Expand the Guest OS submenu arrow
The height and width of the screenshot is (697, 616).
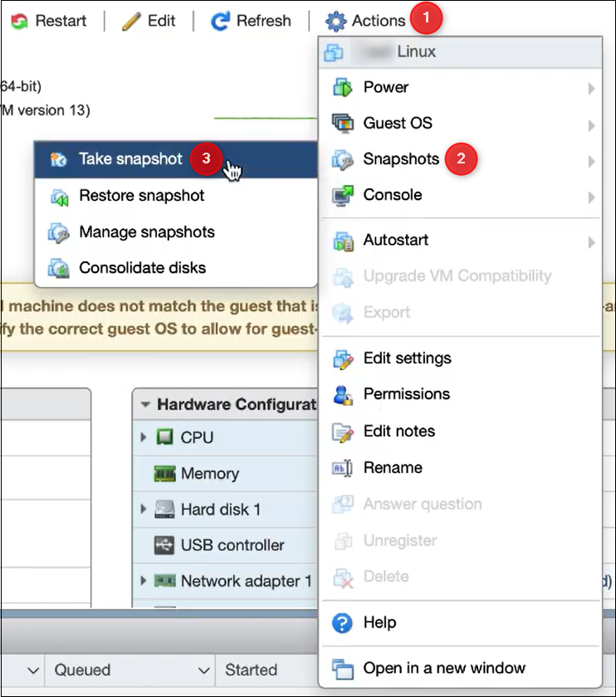coord(591,126)
